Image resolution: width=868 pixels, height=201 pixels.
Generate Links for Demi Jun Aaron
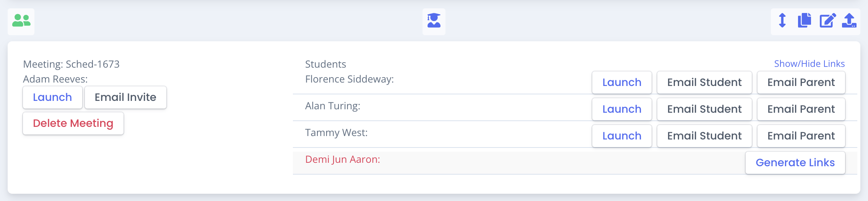795,163
